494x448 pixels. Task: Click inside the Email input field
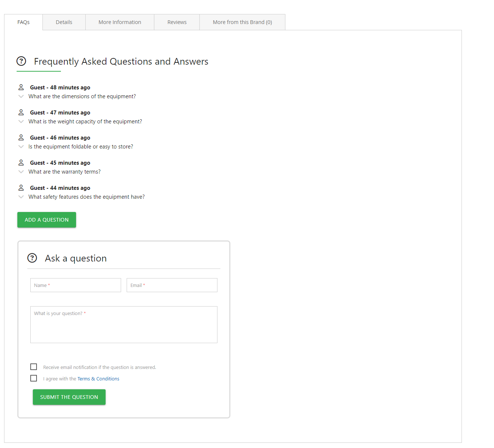click(172, 285)
